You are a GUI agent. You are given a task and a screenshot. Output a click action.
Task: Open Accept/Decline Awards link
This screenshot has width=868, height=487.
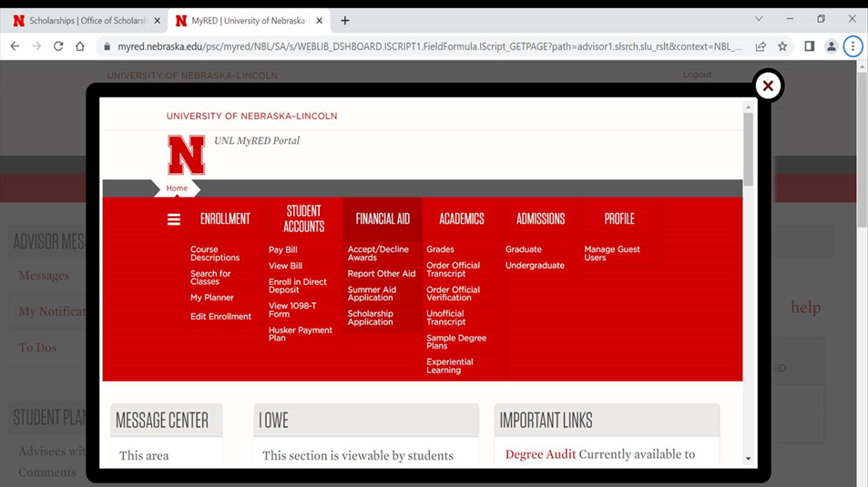click(378, 253)
